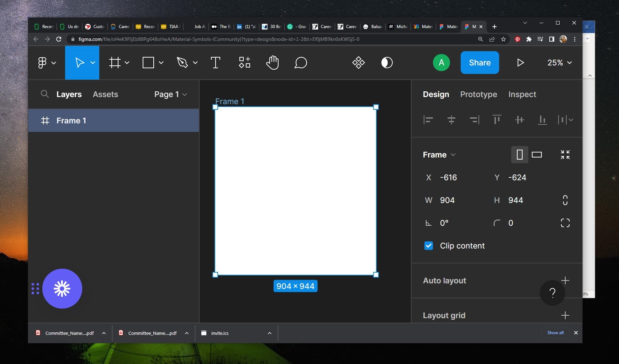Align right icon in Design panel
619x364 pixels.
[474, 120]
